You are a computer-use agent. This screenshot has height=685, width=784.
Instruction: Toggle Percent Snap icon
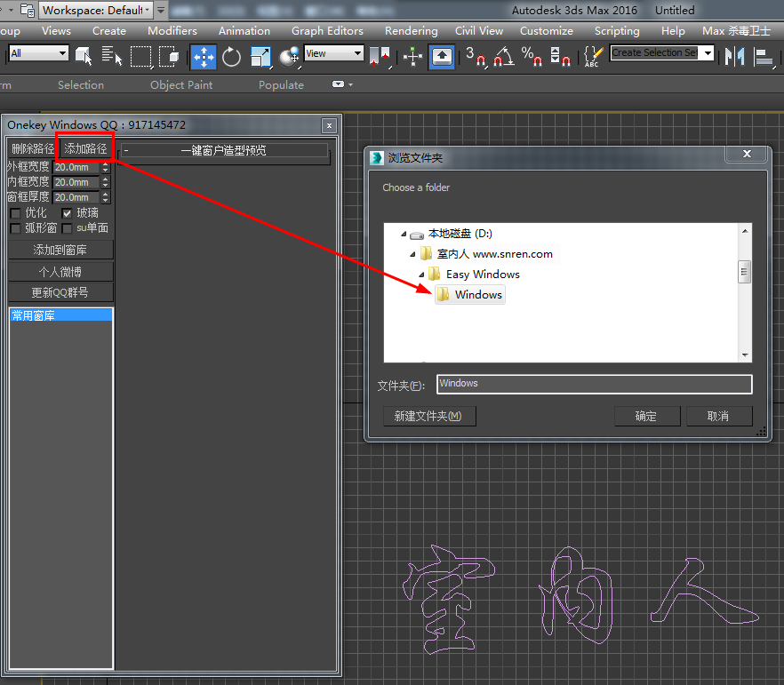[531, 57]
